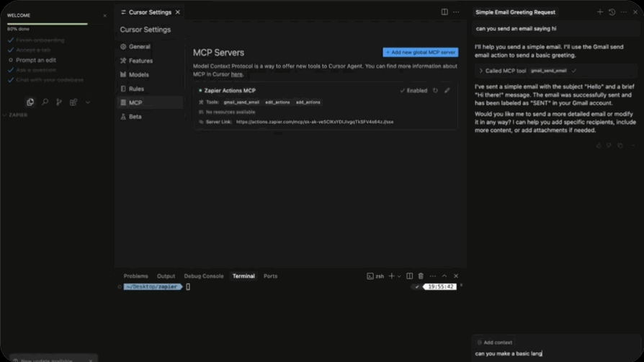Open the Search icon in sidebar

point(45,102)
